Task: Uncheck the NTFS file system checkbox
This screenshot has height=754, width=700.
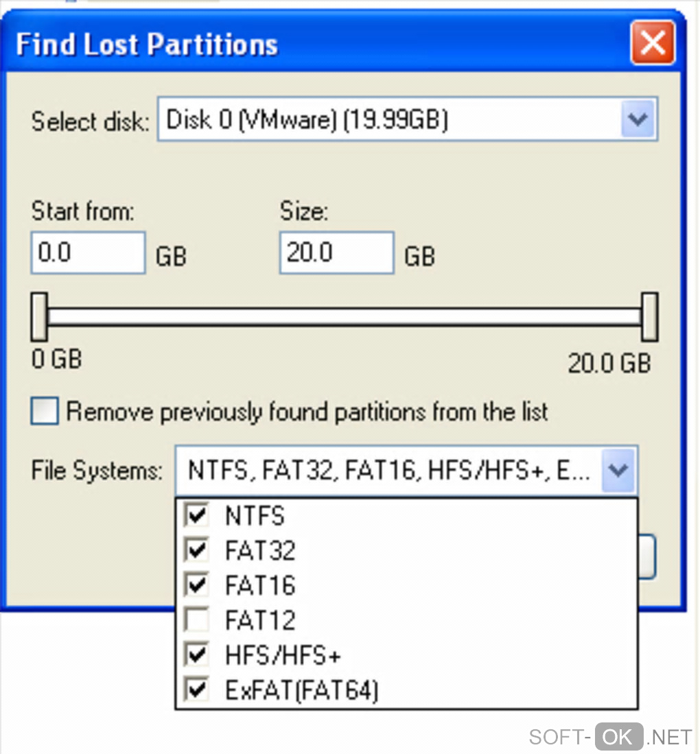Action: 197,516
